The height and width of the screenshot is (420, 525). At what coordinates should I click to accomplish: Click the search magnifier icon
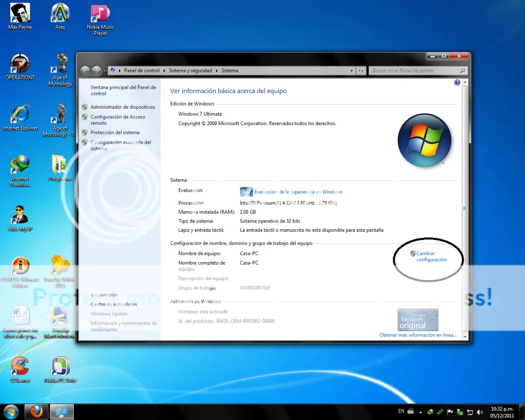click(x=463, y=71)
